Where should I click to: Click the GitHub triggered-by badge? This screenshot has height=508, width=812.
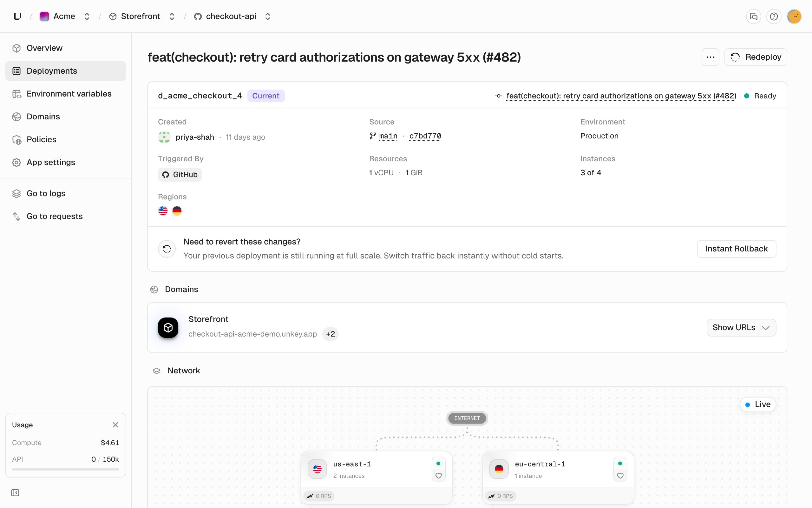coord(180,175)
